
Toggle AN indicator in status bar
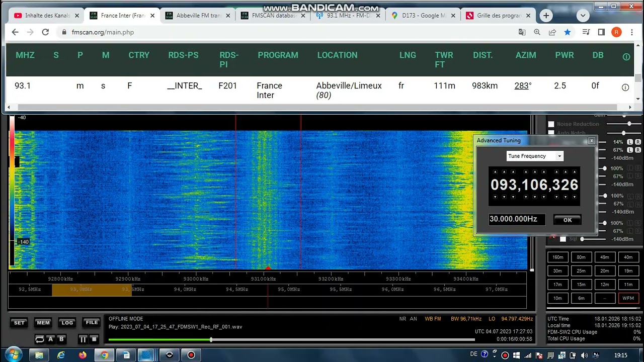click(413, 319)
